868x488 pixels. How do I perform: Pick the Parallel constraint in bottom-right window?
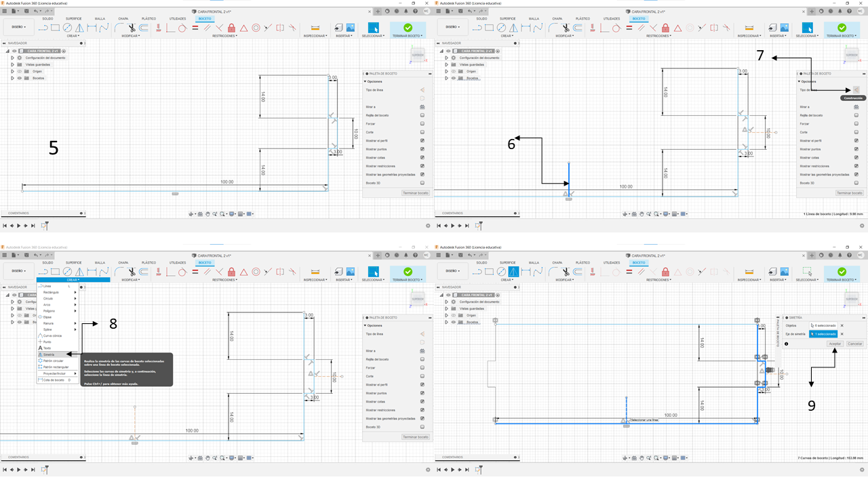click(x=642, y=272)
